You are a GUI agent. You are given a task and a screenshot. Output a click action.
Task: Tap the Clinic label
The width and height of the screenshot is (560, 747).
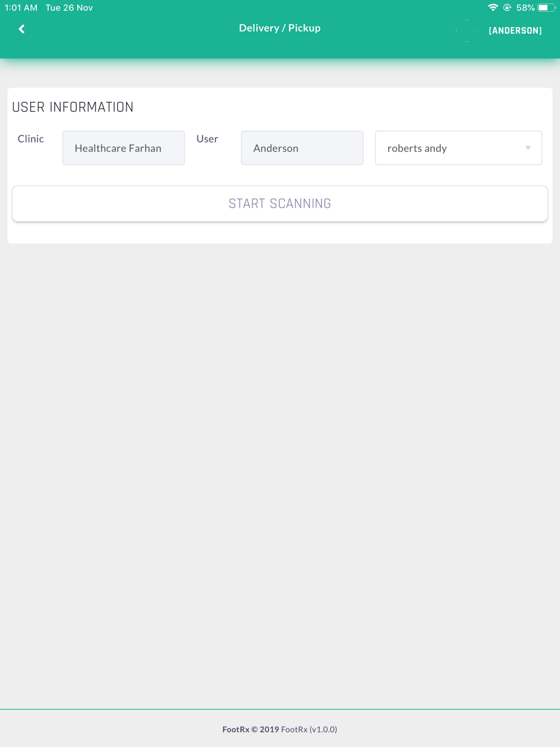coord(31,139)
